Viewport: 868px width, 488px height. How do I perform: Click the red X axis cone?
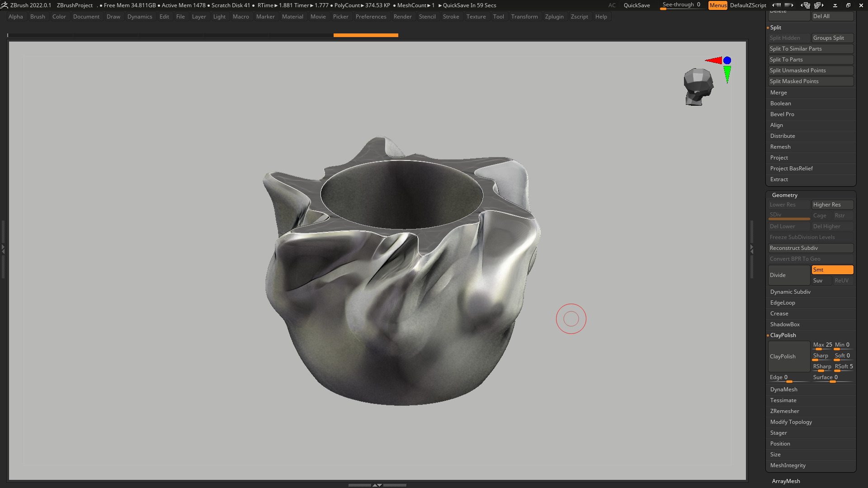(714, 60)
